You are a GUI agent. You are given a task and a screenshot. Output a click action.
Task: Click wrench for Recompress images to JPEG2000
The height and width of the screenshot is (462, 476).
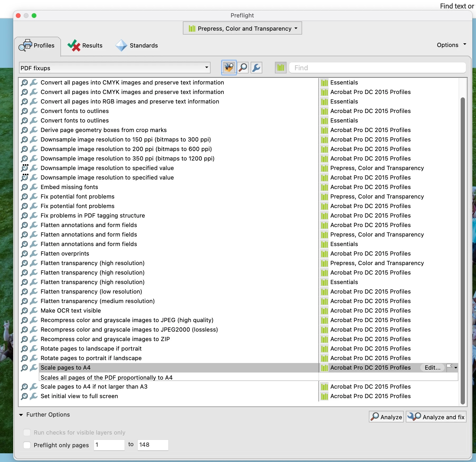tap(34, 329)
